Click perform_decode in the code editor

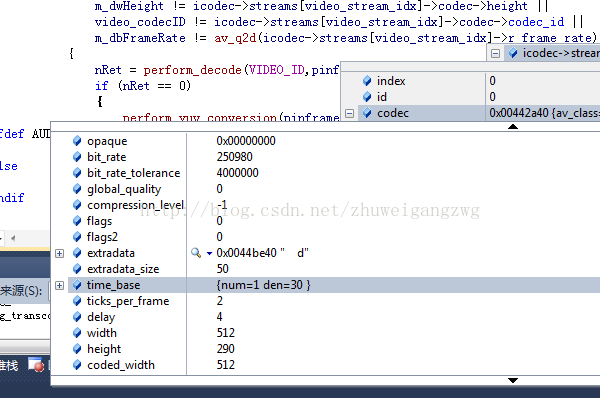tap(192, 70)
